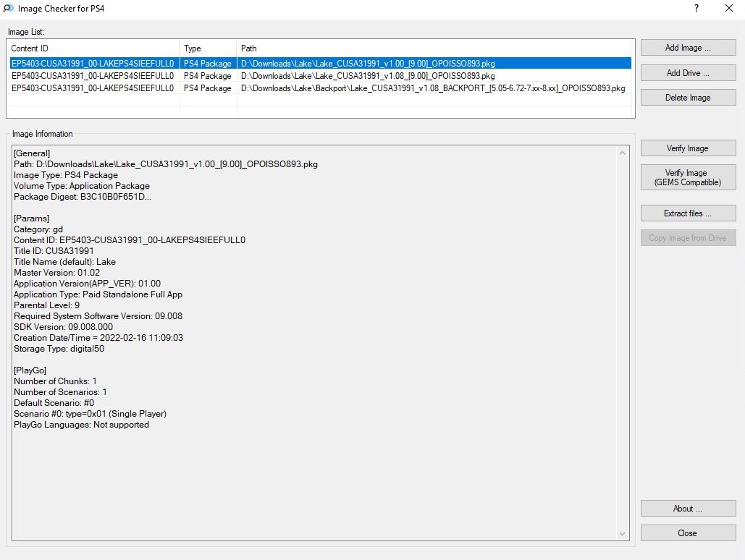Click the [General] section heading
Viewport: 745px width, 560px height.
point(32,153)
